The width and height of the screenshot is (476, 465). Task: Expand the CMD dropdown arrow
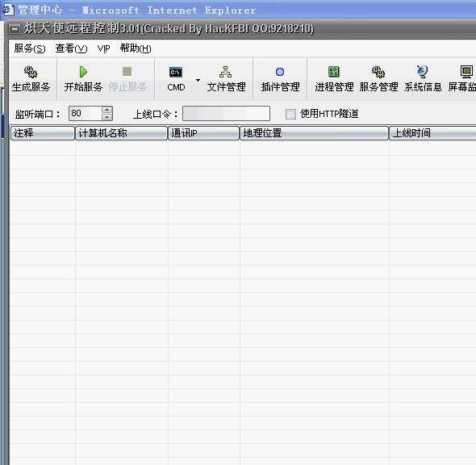[x=198, y=80]
